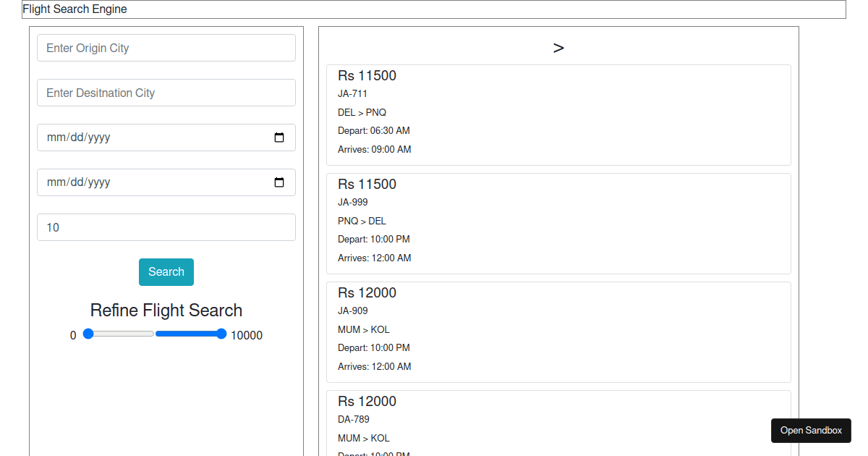Select the JA-999 PNQ to DEL flight
Viewport: 868px width, 456px height.
pyautogui.click(x=558, y=223)
